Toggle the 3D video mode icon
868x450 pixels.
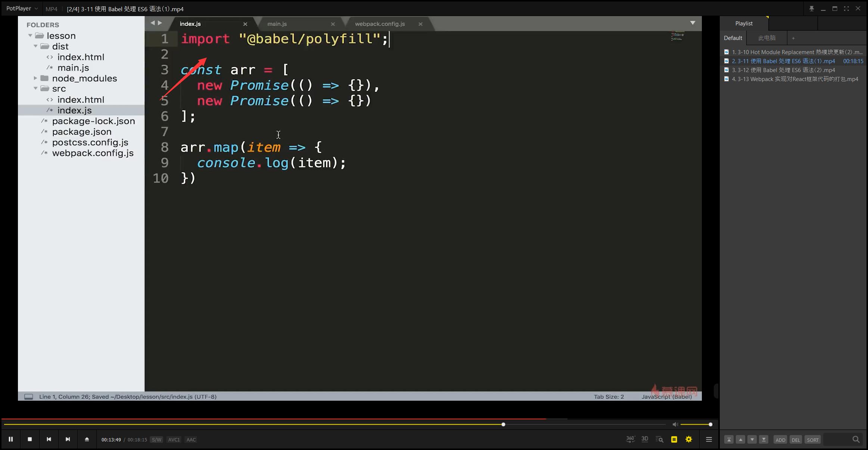645,439
